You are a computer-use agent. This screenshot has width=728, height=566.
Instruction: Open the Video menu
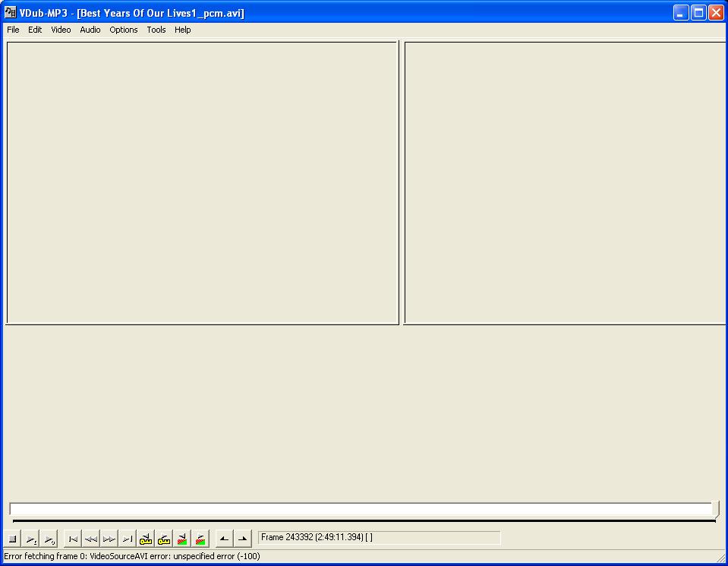click(61, 30)
